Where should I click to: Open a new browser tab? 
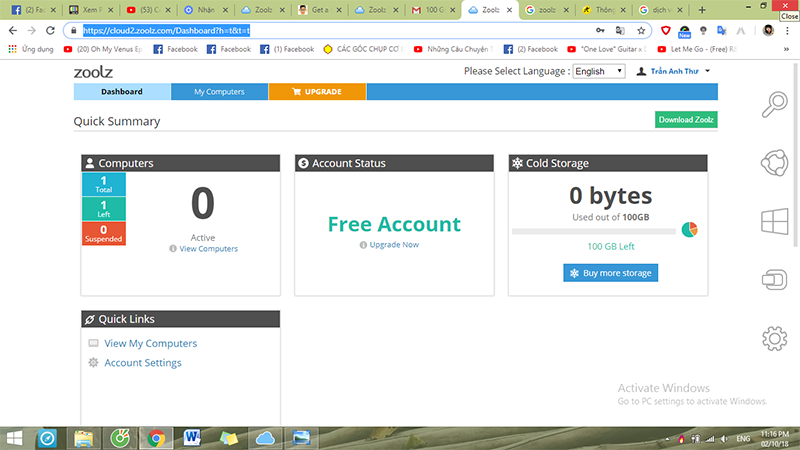point(702,10)
